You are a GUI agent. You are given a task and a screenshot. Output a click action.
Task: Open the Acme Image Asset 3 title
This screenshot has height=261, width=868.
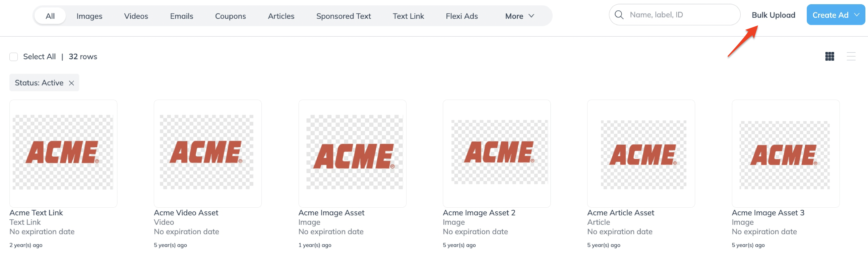[767, 213]
